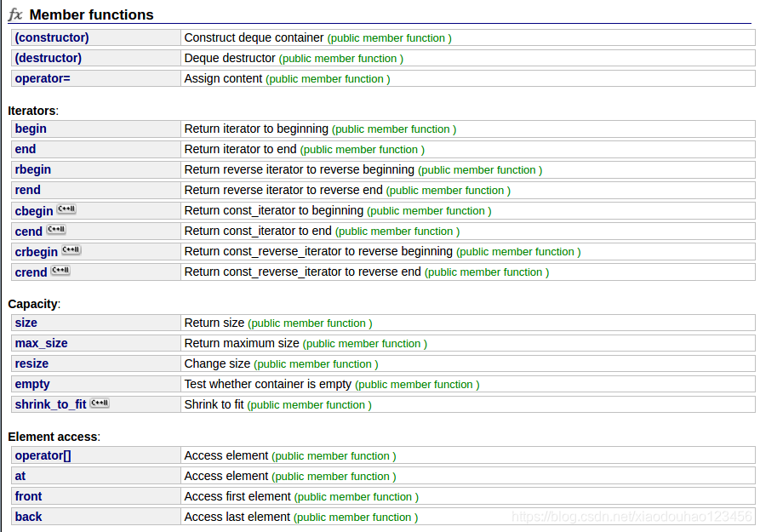Open the (destructor) link
This screenshot has height=532, width=760.
pyautogui.click(x=48, y=58)
